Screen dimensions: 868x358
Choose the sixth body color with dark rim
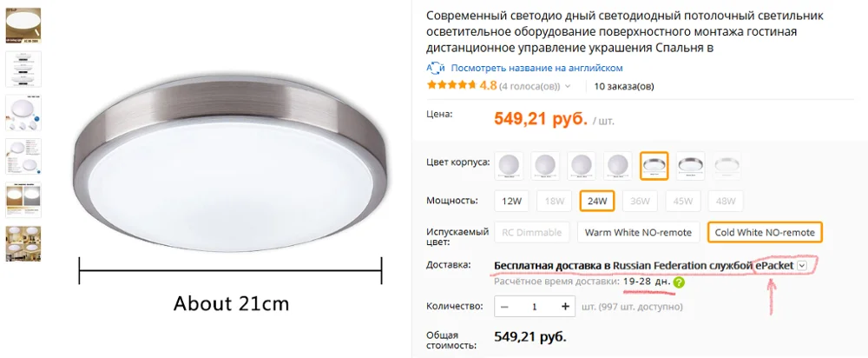[690, 166]
